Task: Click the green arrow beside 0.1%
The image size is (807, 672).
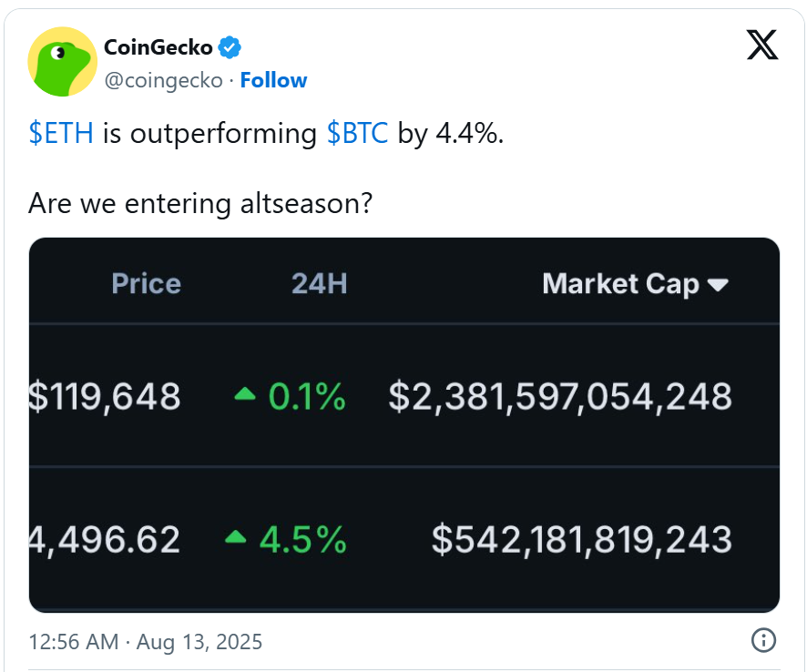Action: coord(245,394)
